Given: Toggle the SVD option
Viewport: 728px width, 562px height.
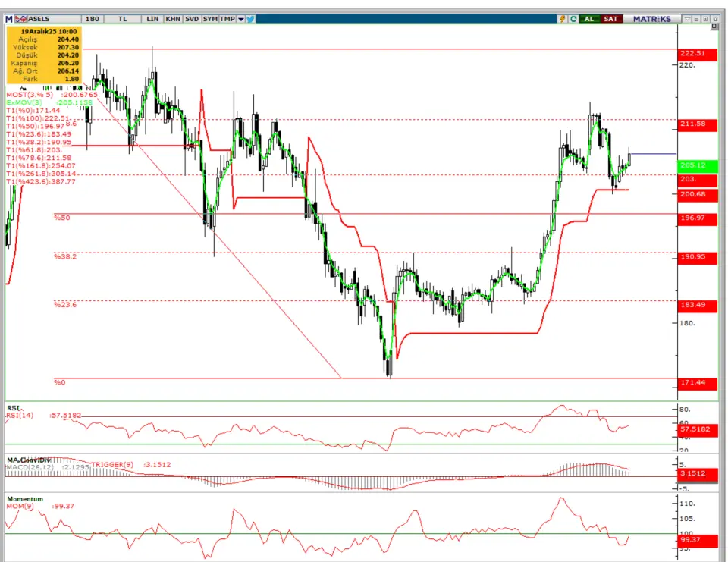Looking at the screenshot, I should pyautogui.click(x=191, y=19).
